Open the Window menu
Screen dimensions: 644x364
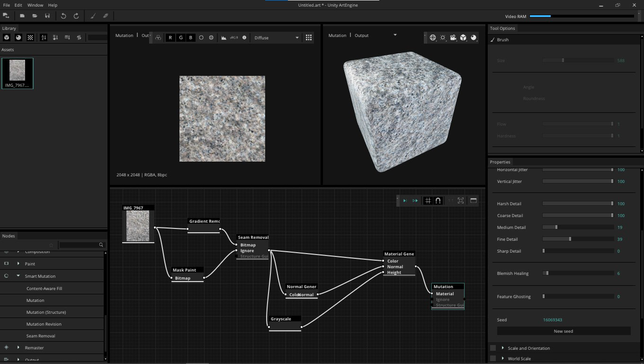(35, 5)
